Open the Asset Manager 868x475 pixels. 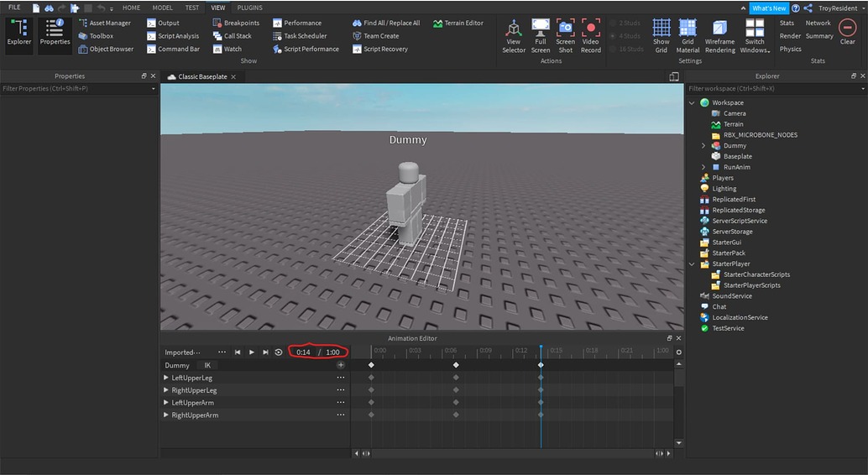coord(105,23)
